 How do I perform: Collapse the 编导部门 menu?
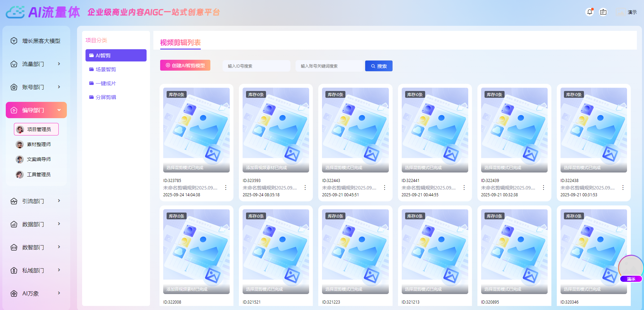(59, 110)
